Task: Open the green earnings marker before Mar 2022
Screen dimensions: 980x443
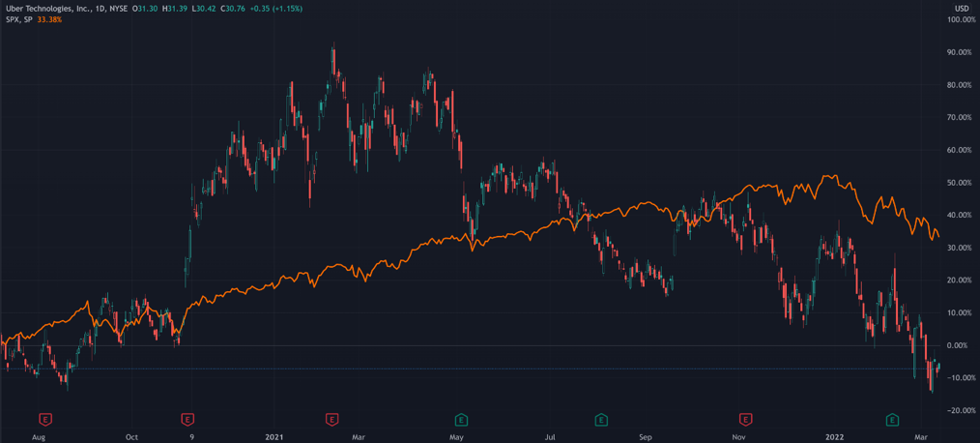Action: pos(893,420)
